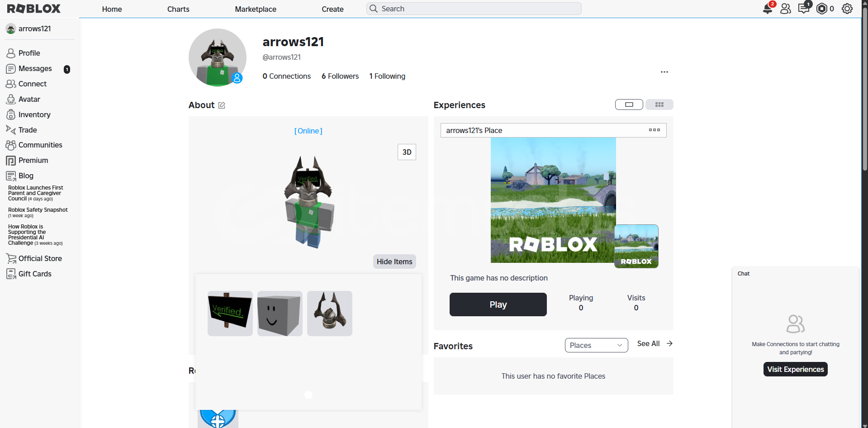Click the Messages sidebar icon

pos(11,69)
